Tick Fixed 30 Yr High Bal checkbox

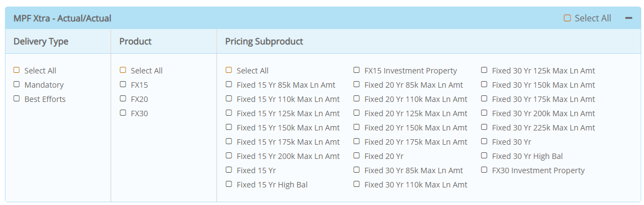pos(484,155)
